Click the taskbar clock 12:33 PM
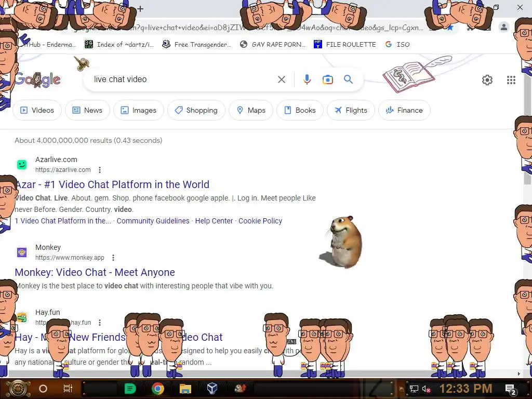532x399 pixels. (x=465, y=389)
